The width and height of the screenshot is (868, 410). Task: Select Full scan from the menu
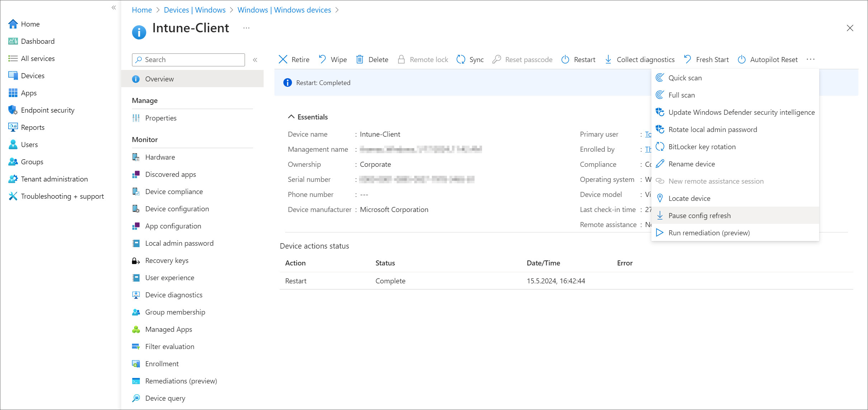(x=735, y=95)
